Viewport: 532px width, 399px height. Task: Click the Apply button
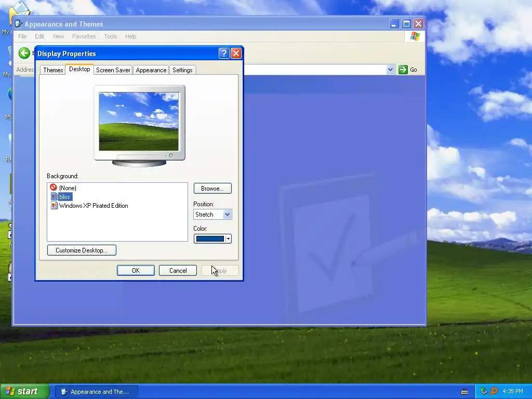click(x=220, y=270)
